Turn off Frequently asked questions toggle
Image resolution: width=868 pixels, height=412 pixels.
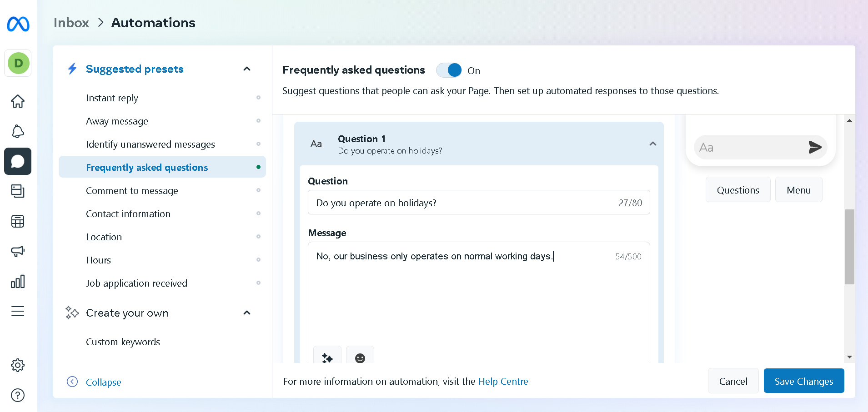(x=449, y=70)
